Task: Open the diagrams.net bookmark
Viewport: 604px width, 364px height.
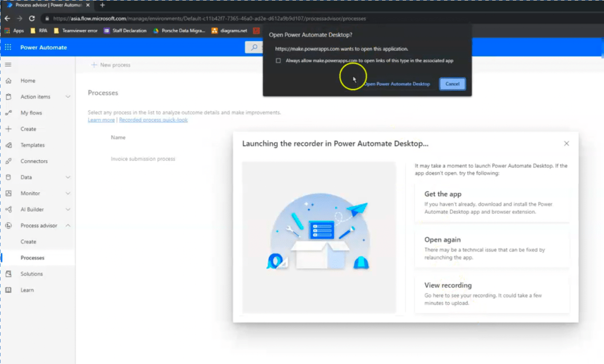Action: 230,31
